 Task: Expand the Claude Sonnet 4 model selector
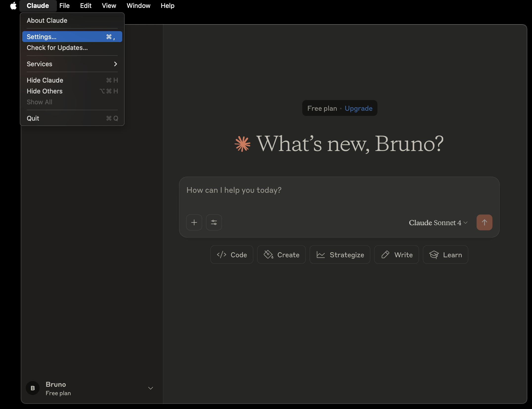(438, 223)
